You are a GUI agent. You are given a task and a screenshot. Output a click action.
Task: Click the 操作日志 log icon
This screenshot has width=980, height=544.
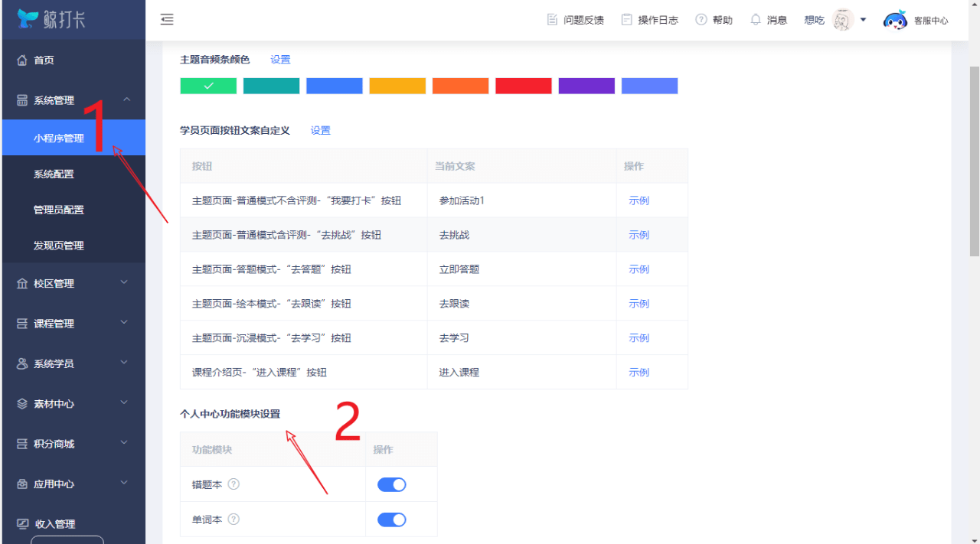click(x=626, y=20)
